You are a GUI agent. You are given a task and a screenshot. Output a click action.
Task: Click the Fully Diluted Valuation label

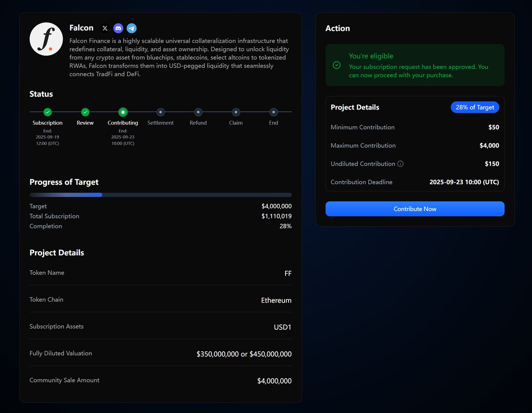[61, 353]
